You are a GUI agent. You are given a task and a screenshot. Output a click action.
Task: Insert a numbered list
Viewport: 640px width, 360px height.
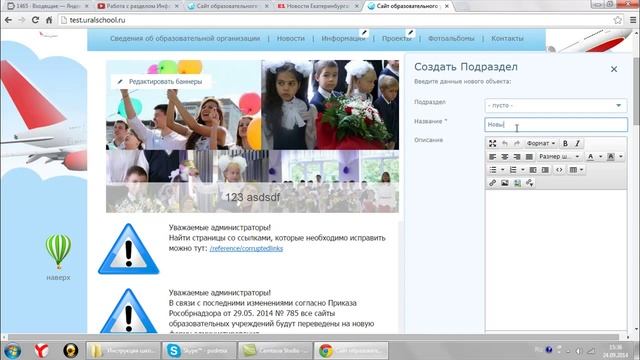(x=513, y=170)
